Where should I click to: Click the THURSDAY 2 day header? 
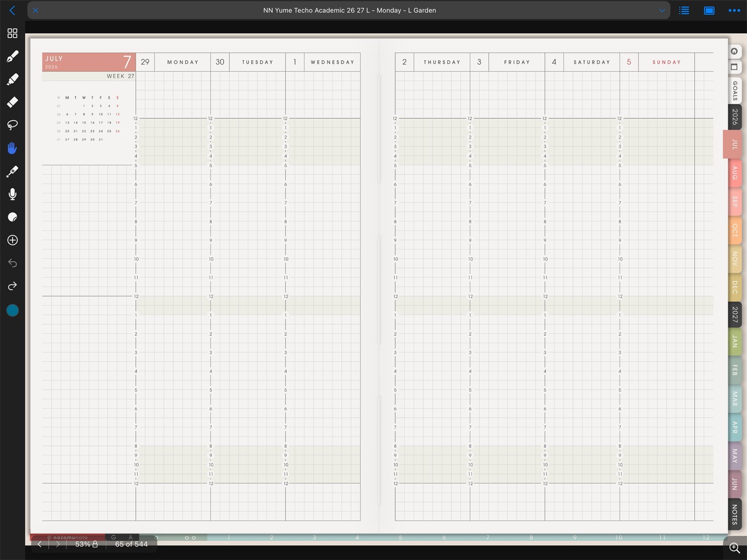(432, 62)
